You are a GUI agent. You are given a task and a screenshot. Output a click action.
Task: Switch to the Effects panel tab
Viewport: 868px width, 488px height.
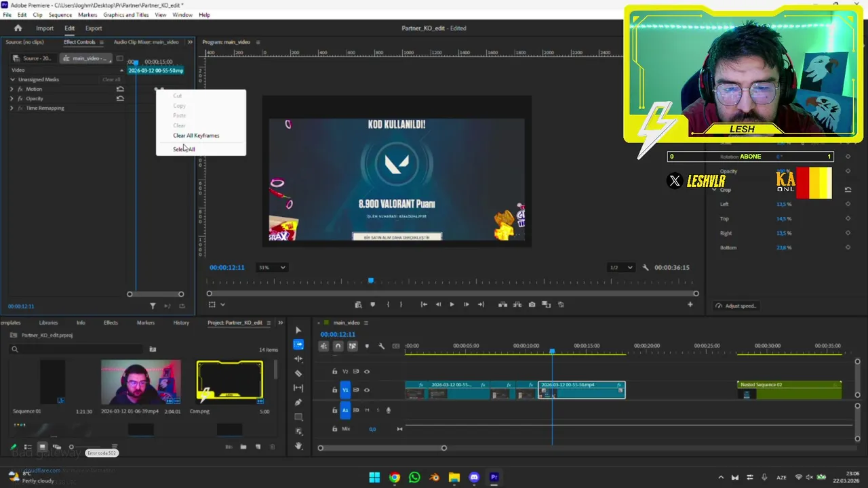[111, 323]
